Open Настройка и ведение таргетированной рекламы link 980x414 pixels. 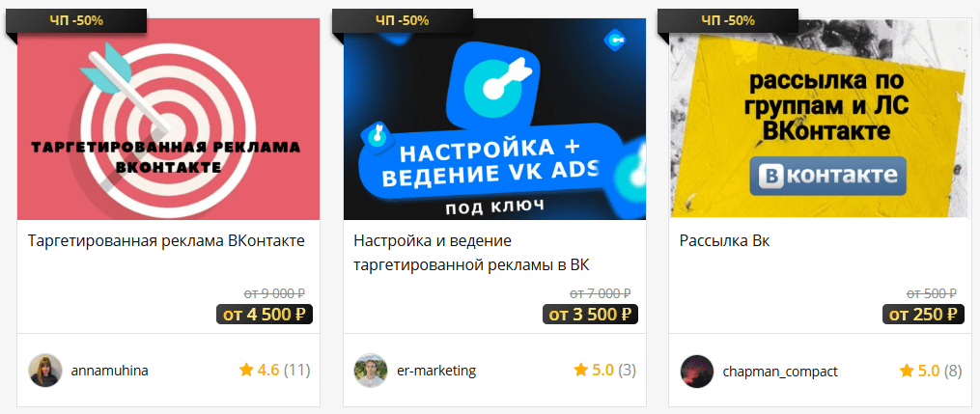(472, 253)
